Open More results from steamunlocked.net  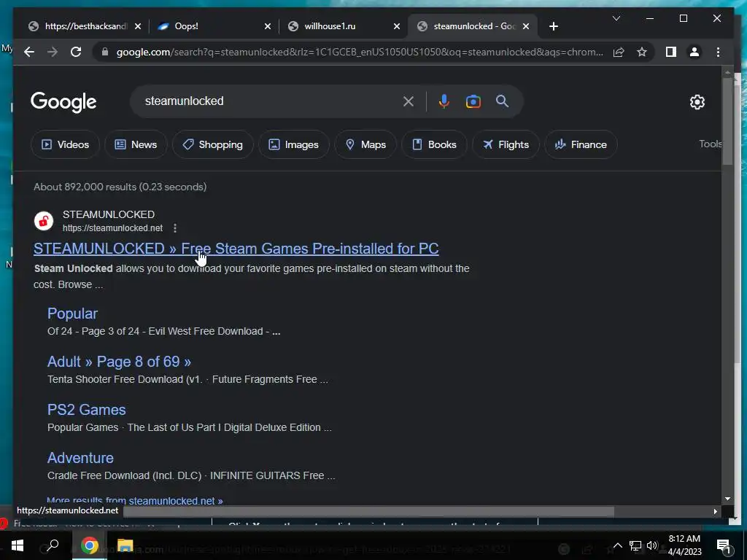(135, 500)
